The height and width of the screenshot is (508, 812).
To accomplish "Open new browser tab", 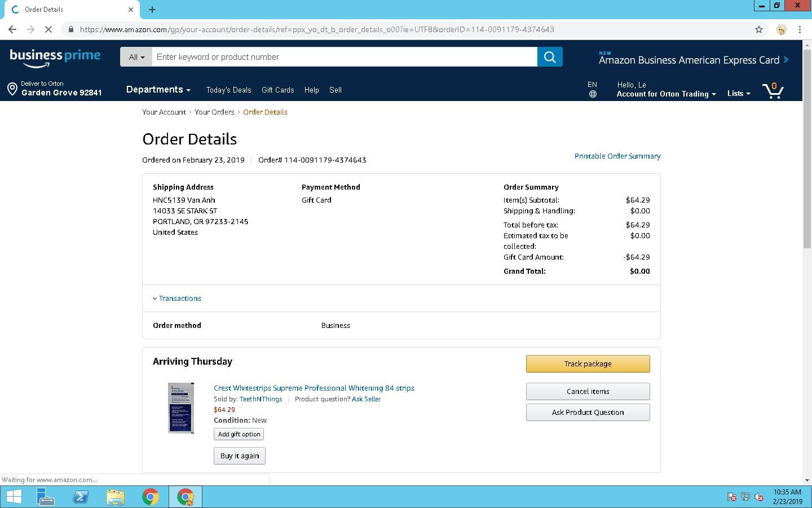I will tap(152, 10).
